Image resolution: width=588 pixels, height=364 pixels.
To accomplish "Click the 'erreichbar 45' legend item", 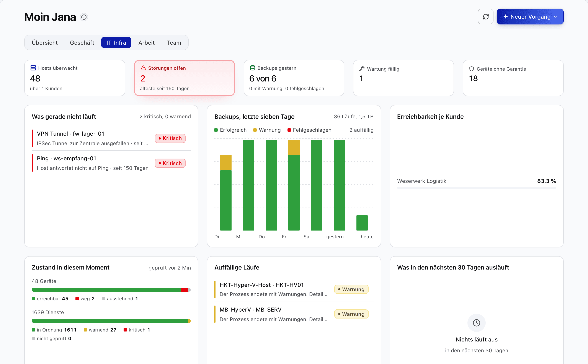I will (x=50, y=299).
